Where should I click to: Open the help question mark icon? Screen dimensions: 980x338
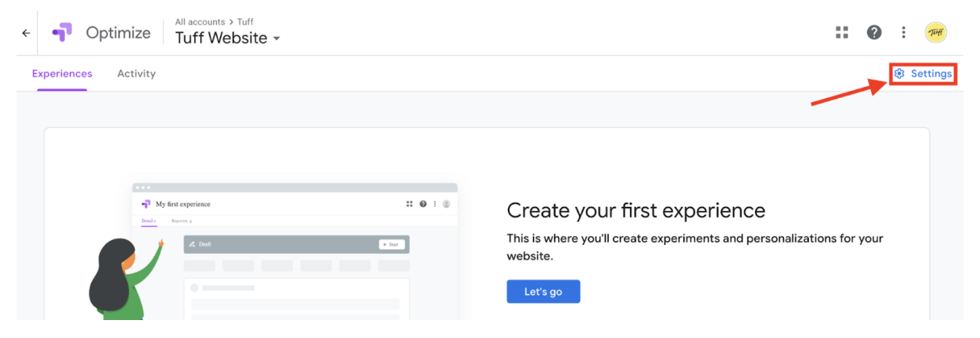pos(874,32)
